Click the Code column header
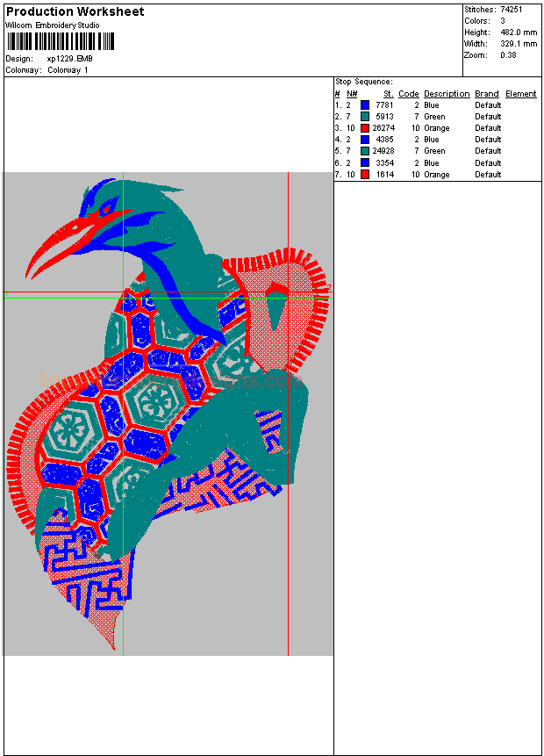The image size is (544, 756). (408, 94)
